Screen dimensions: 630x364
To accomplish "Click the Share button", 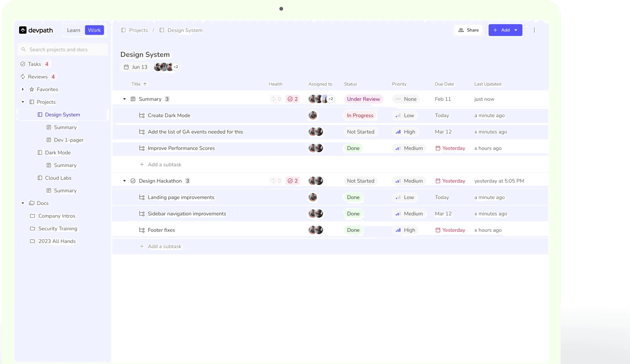I will click(468, 30).
